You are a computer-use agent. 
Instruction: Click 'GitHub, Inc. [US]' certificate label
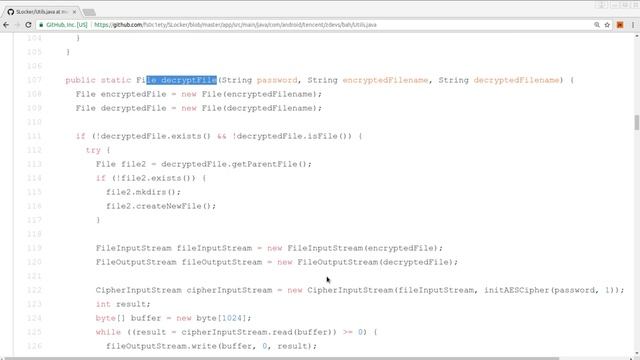click(x=67, y=25)
